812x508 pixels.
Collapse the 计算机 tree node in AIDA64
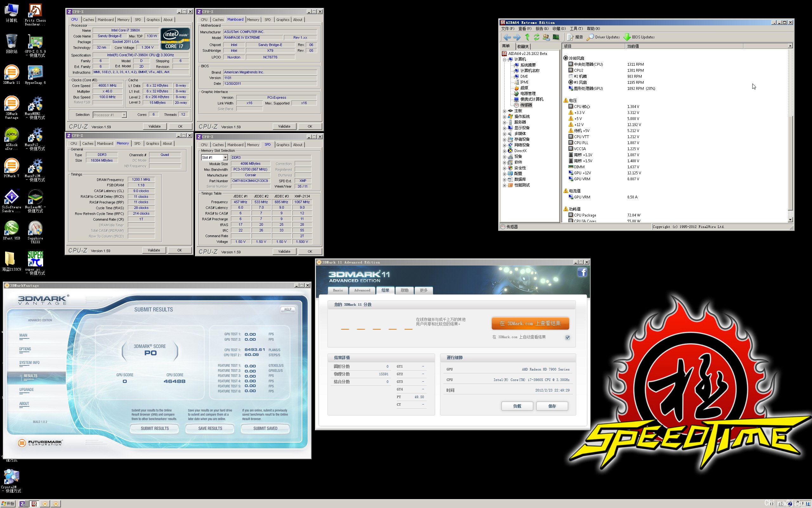pos(504,59)
